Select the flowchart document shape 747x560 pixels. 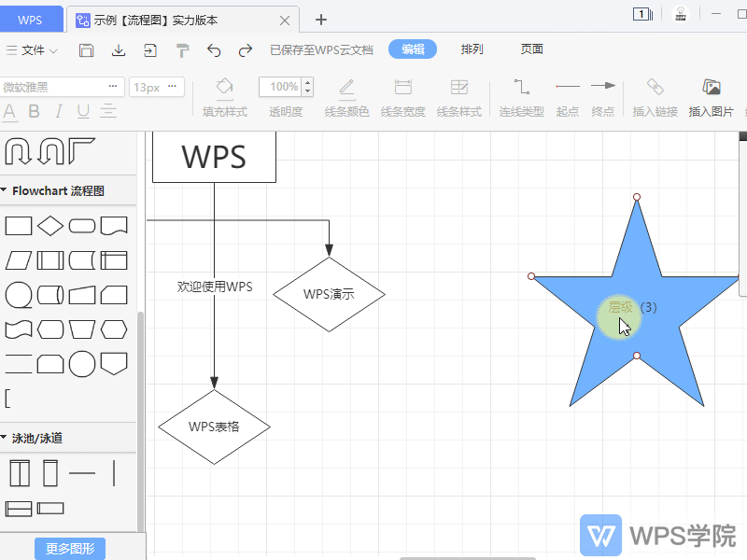pos(114,226)
